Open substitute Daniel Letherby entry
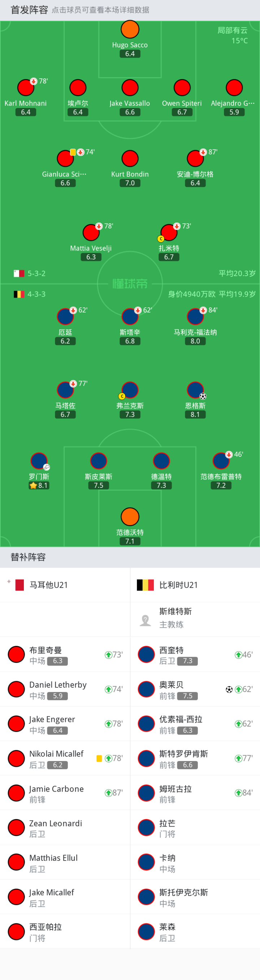 [x=65, y=689]
